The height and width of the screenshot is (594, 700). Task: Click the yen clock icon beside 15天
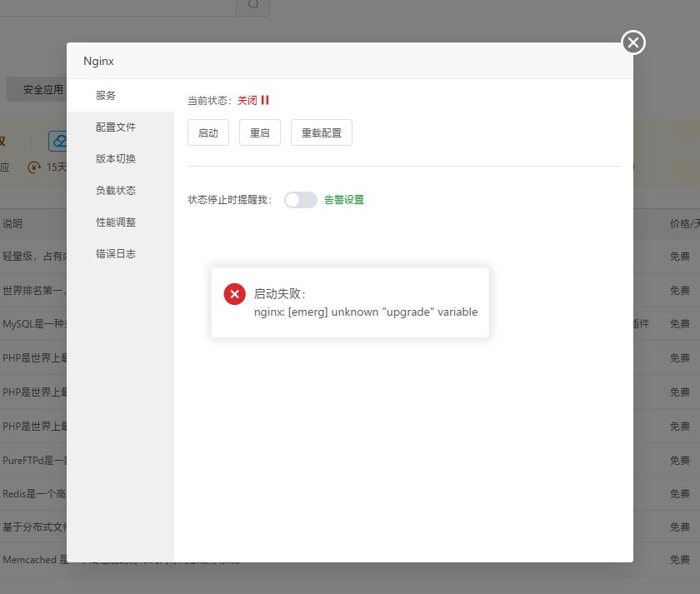(34, 167)
